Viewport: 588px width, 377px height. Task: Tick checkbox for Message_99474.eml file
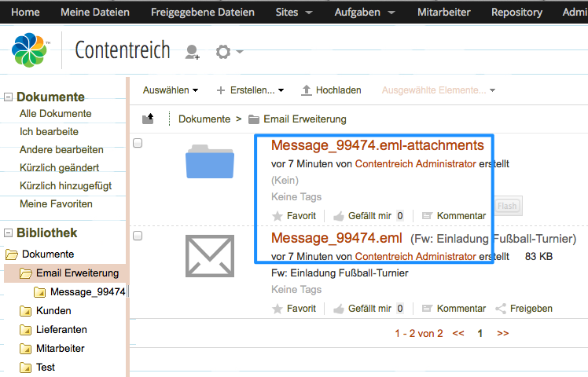(138, 236)
